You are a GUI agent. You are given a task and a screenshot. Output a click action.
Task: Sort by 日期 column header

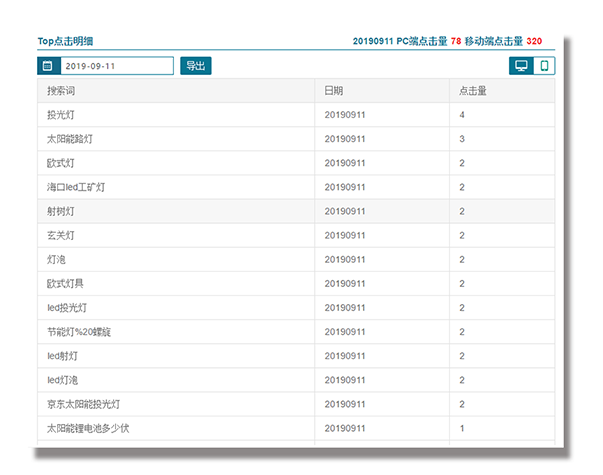pos(334,91)
